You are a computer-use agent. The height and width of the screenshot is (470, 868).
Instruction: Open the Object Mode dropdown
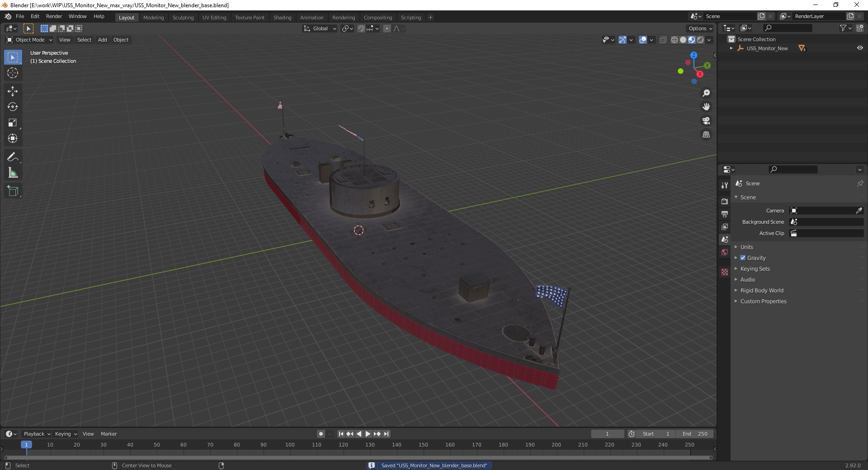[x=29, y=40]
